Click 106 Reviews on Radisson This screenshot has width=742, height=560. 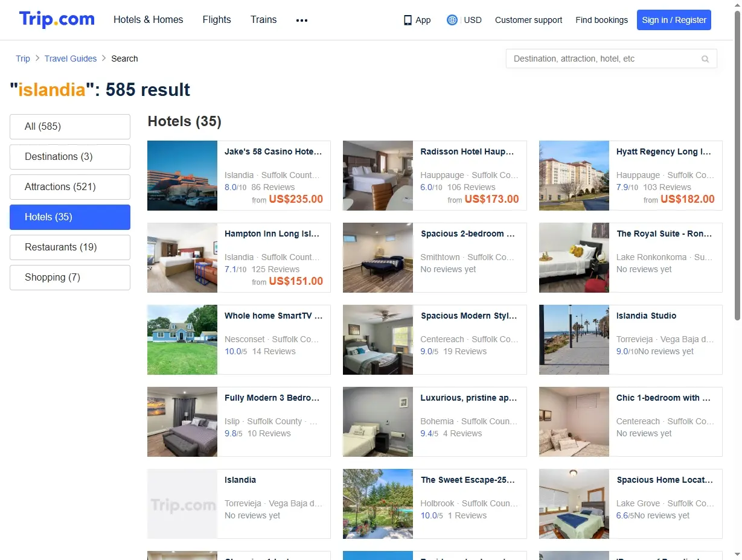[x=472, y=188]
